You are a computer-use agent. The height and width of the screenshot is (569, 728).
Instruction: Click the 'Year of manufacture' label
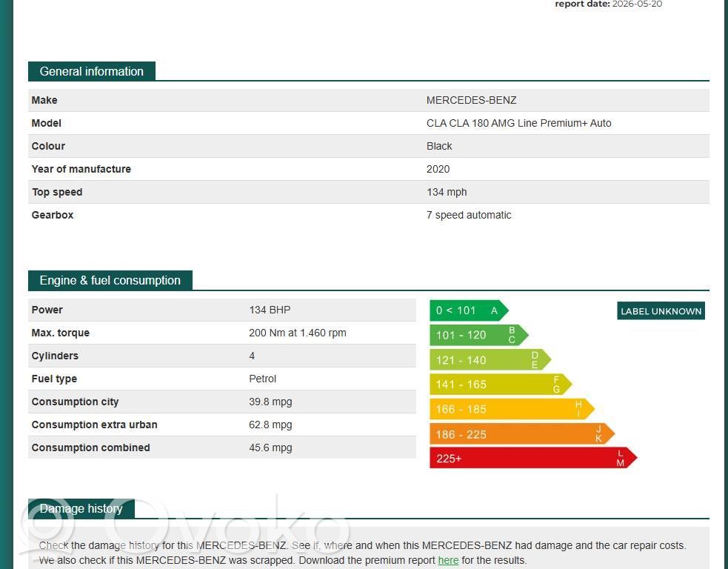(81, 169)
